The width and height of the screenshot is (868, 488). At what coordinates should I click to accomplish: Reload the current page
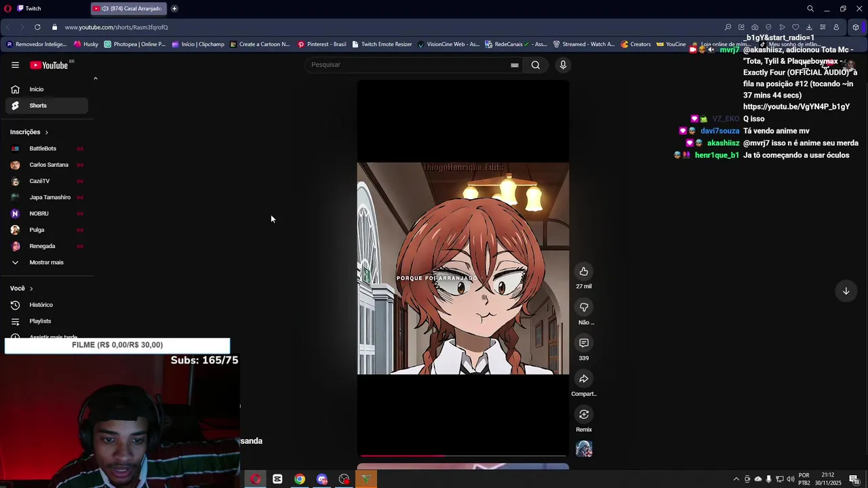[x=37, y=27]
